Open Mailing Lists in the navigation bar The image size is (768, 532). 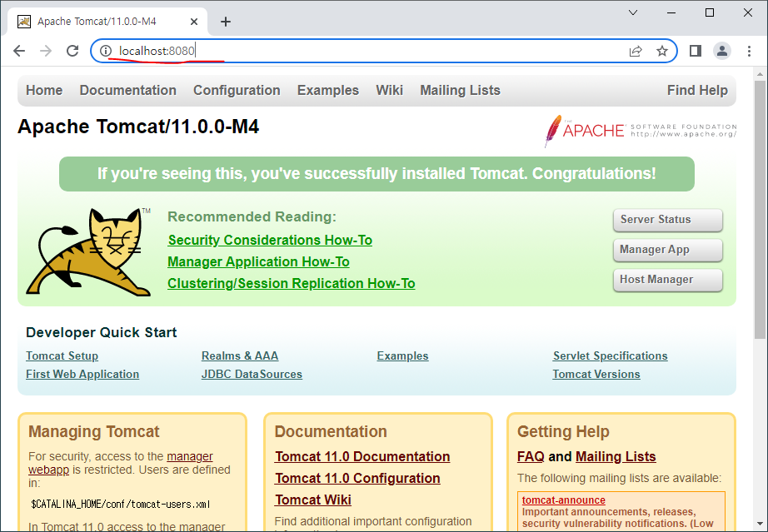coord(461,91)
